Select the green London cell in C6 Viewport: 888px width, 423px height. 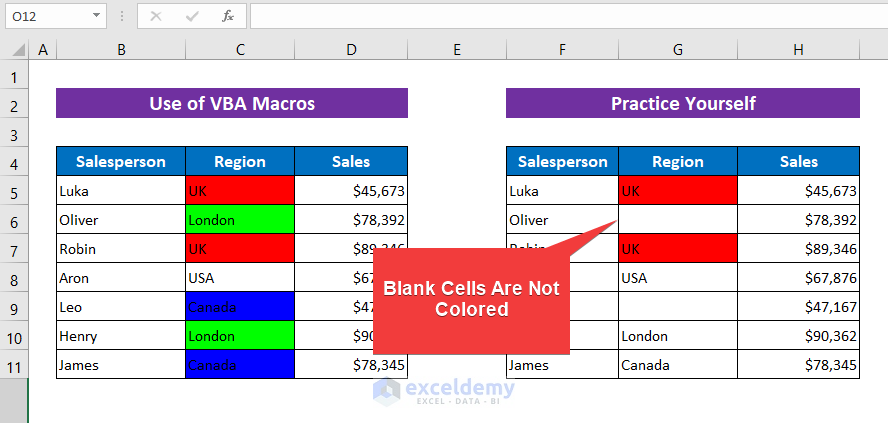(x=240, y=219)
